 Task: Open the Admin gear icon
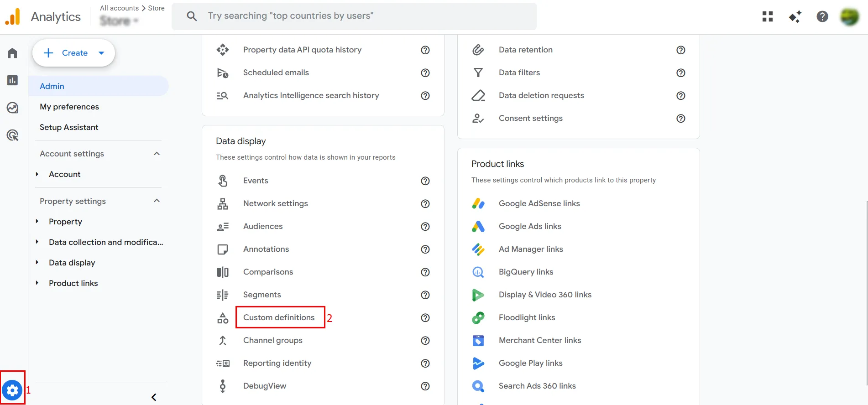coord(12,390)
